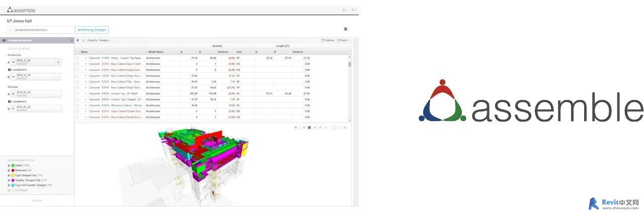Sort by Quantity A column header
The height and width of the screenshot is (214, 644).
tap(182, 52)
